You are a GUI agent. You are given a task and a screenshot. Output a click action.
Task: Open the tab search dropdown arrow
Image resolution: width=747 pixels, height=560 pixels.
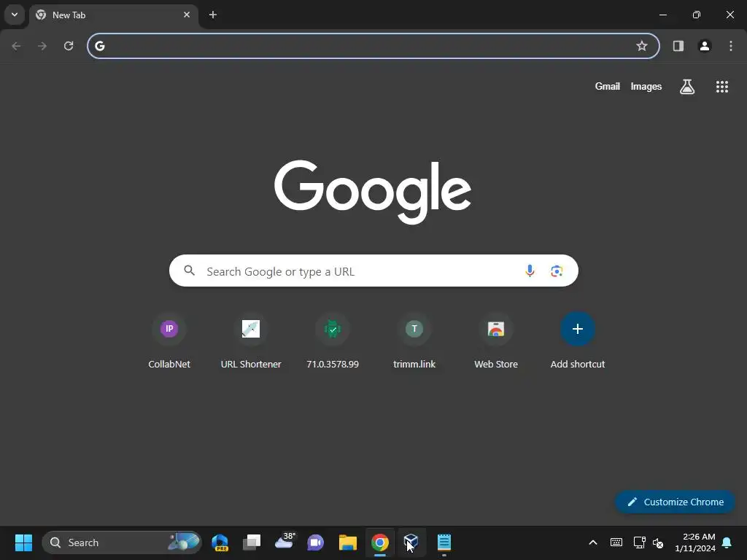click(x=15, y=15)
